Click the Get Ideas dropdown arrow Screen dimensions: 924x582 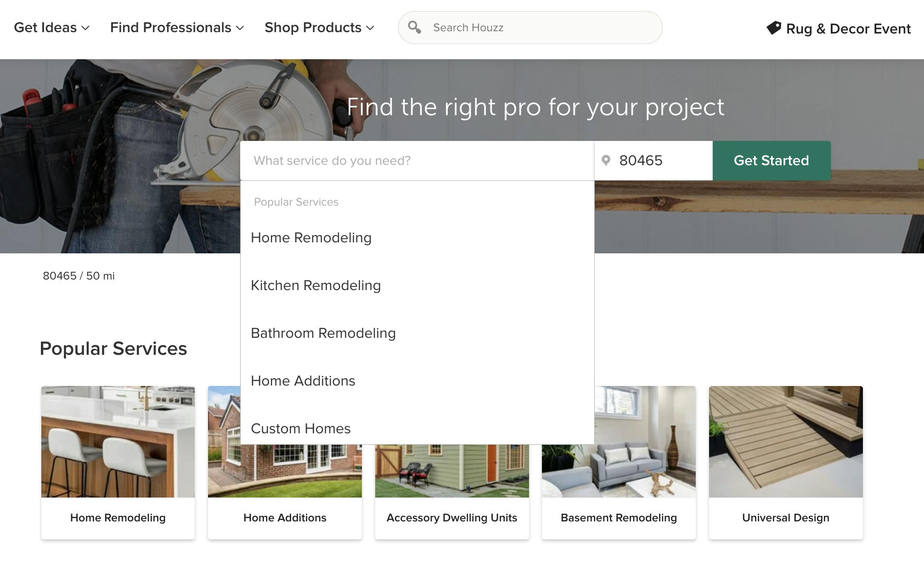pos(84,27)
